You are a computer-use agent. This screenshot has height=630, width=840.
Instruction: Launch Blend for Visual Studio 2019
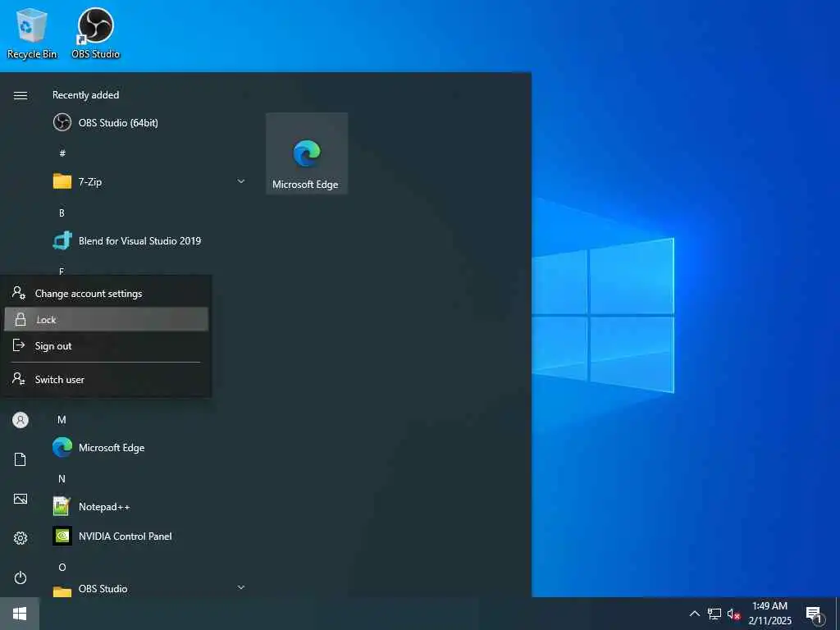(150, 241)
